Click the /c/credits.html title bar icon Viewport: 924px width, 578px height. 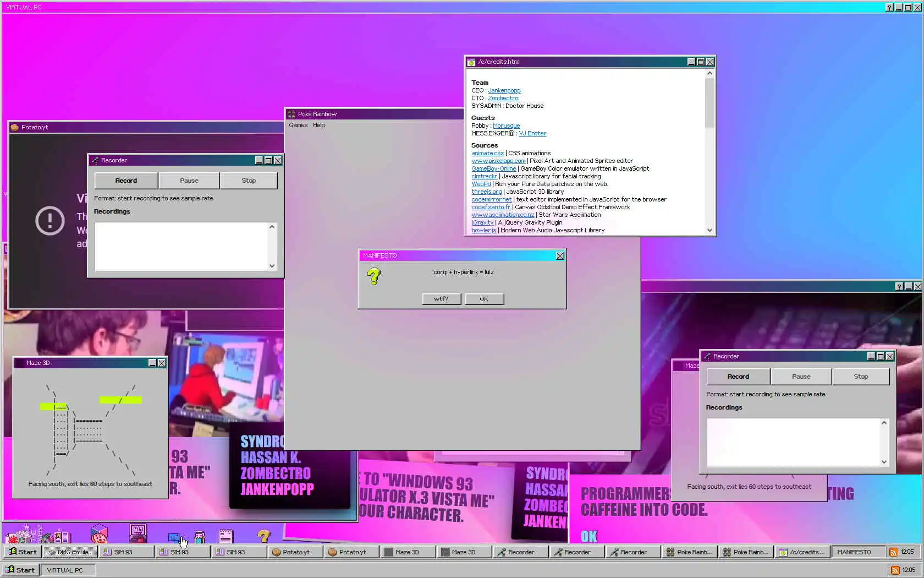tap(471, 62)
